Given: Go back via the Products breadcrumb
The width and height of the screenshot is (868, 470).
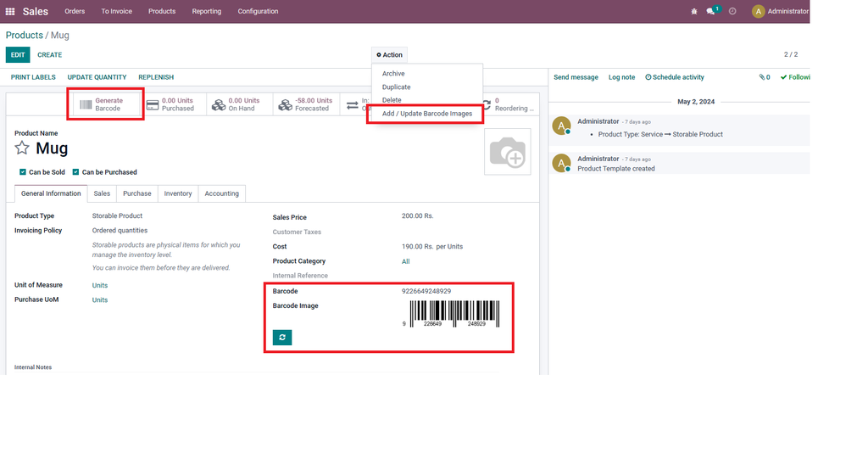Looking at the screenshot, I should click(x=25, y=35).
